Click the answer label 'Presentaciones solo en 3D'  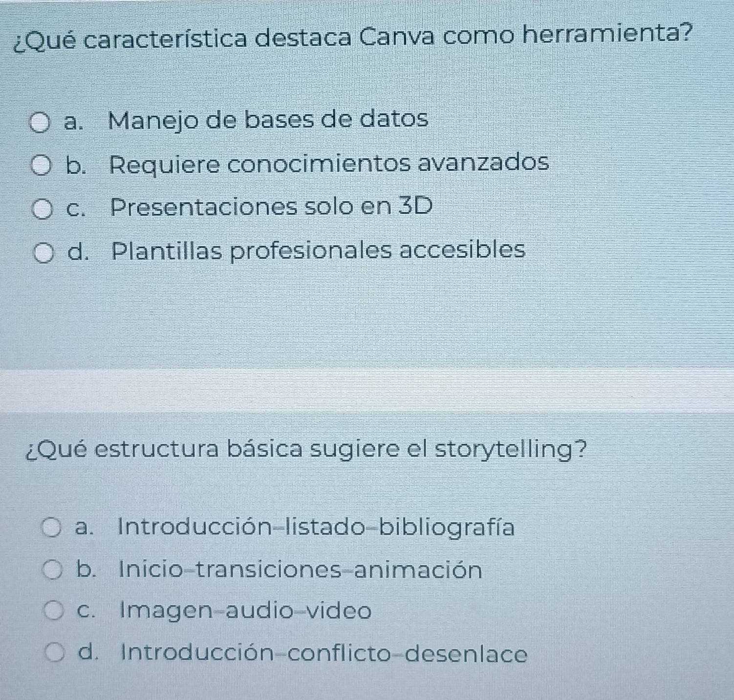[272, 207]
